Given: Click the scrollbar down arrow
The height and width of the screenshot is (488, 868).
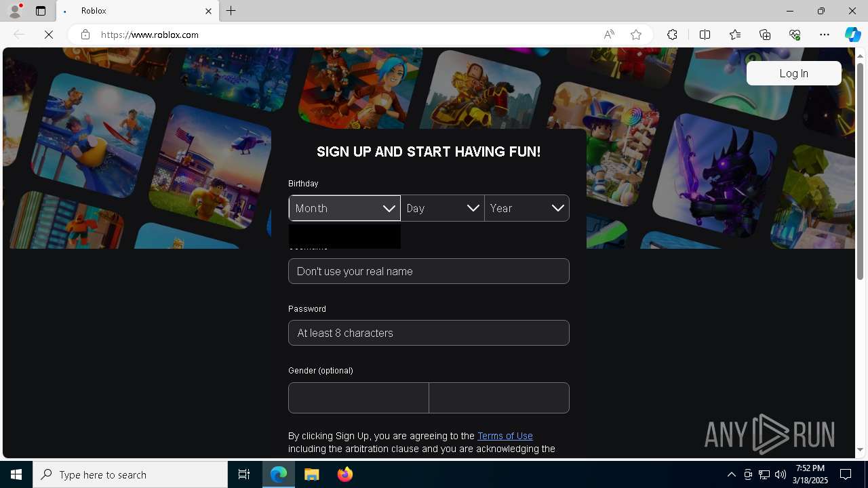Looking at the screenshot, I should [x=860, y=449].
